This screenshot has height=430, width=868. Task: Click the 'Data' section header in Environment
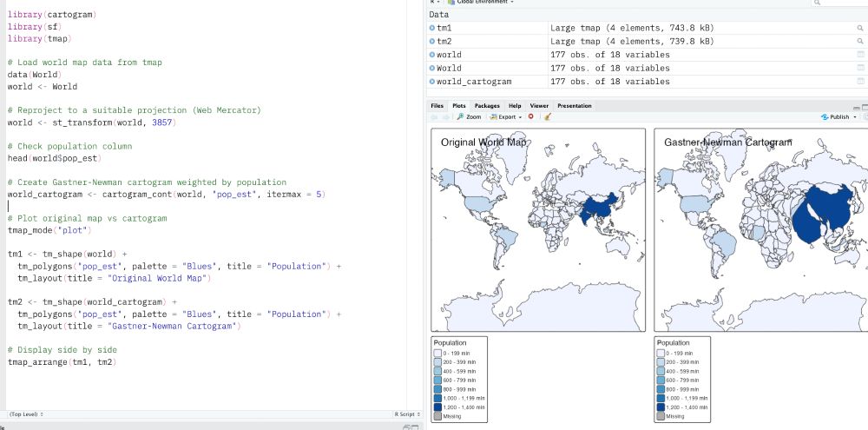point(439,15)
